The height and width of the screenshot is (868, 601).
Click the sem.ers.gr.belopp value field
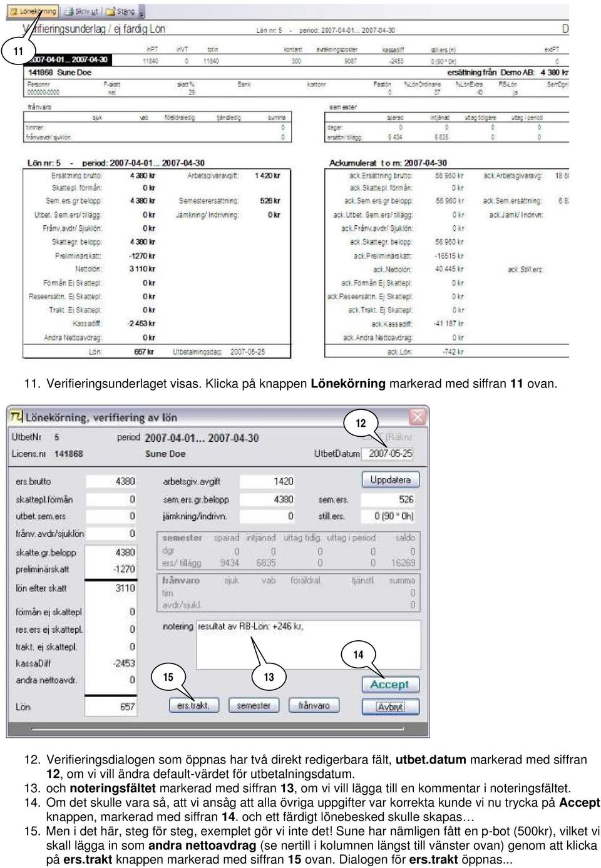(x=267, y=499)
